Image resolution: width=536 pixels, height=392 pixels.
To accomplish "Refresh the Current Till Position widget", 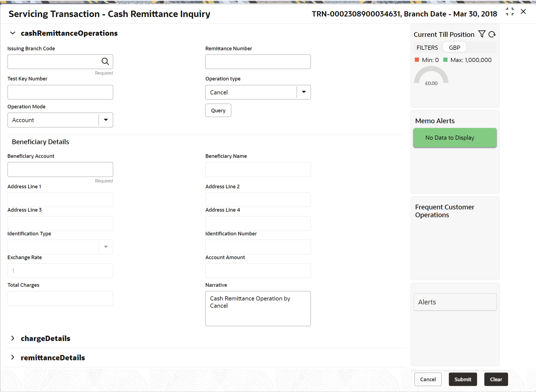I will coord(492,34).
